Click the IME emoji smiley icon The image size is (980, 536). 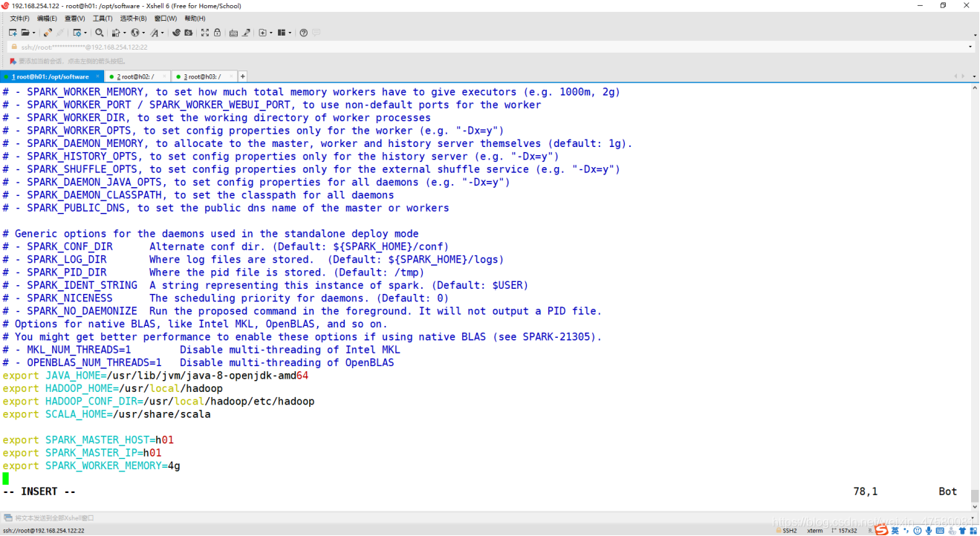(x=917, y=531)
